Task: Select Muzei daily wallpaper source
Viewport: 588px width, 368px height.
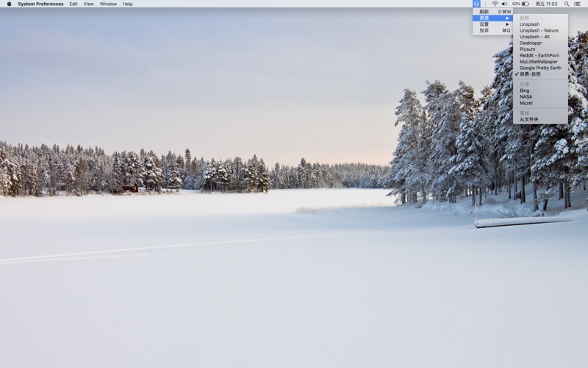Action: pyautogui.click(x=540, y=103)
